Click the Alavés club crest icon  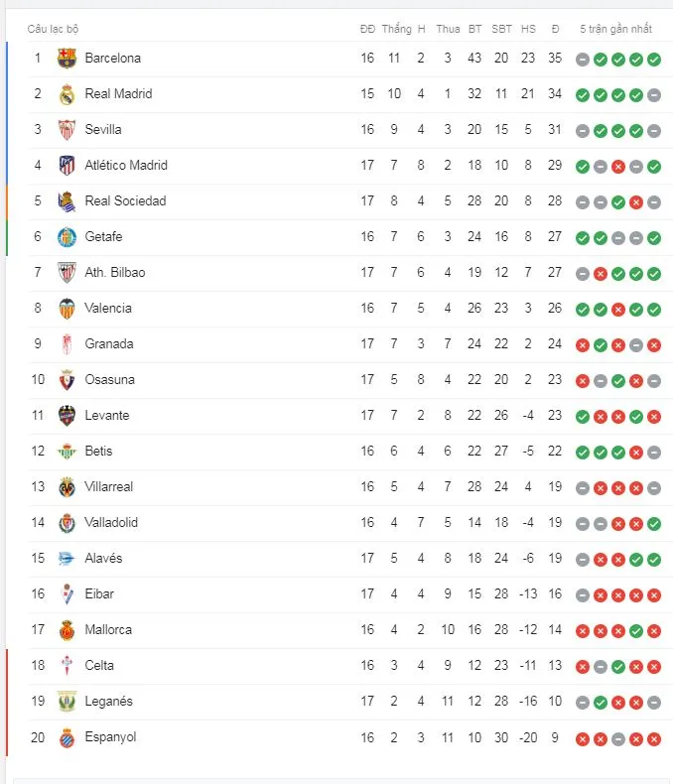[x=67, y=559]
